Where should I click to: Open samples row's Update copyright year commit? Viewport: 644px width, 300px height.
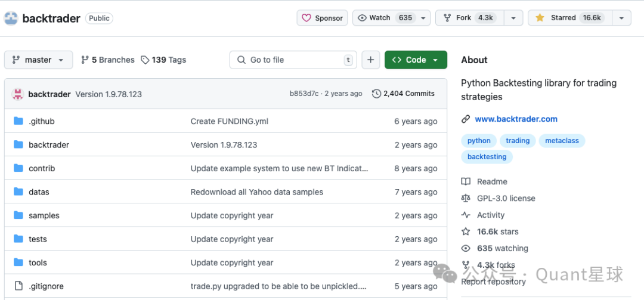(231, 215)
